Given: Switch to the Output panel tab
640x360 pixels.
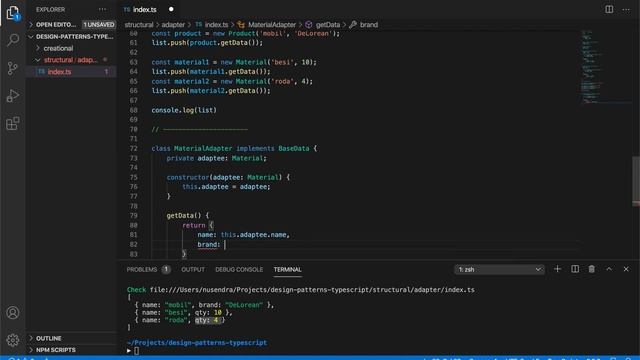Looking at the screenshot, I should (193, 269).
